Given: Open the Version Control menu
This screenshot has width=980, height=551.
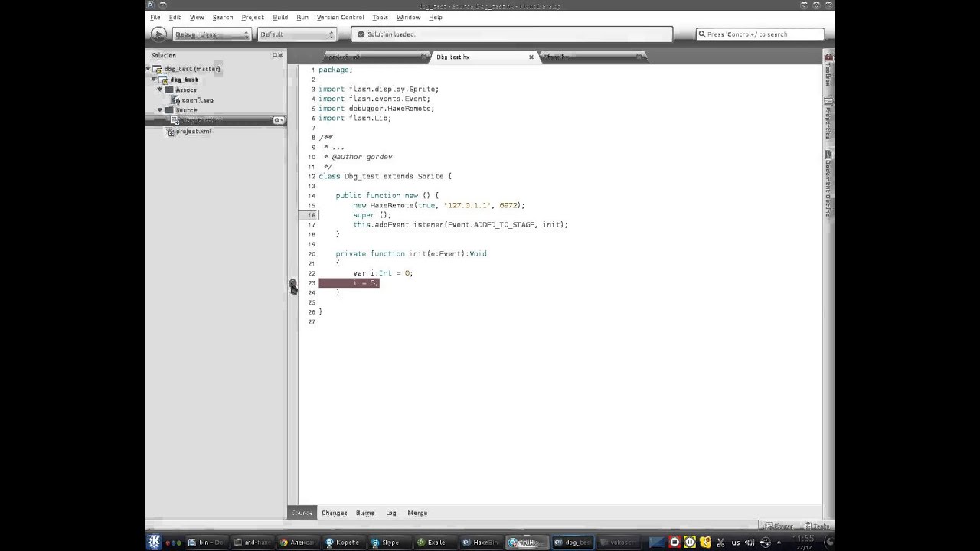Looking at the screenshot, I should click(x=341, y=17).
